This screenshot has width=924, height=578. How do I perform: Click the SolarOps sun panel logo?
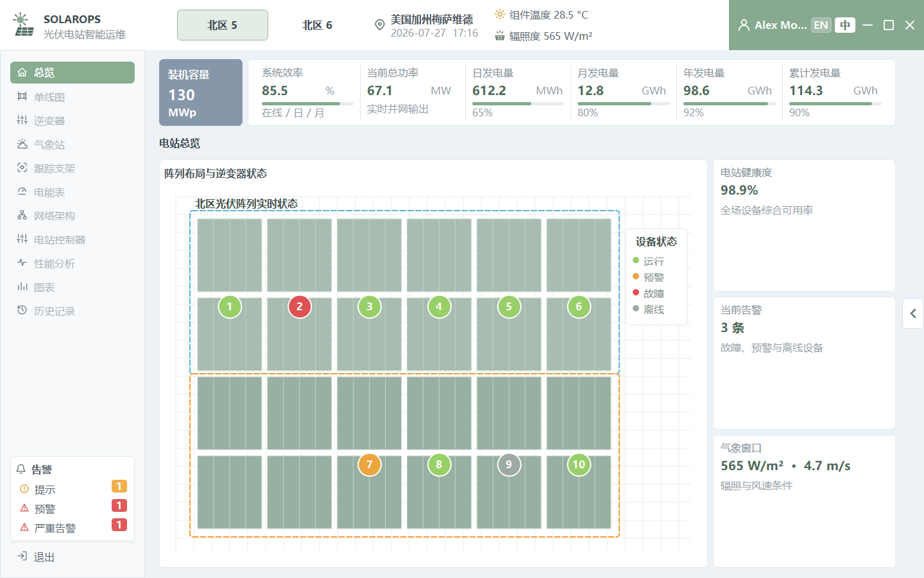[23, 24]
